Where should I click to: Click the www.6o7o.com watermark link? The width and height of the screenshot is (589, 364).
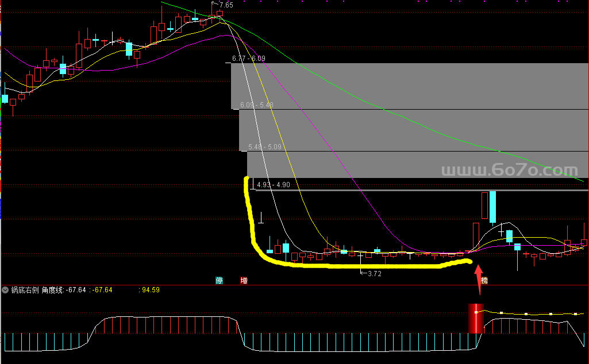[x=509, y=171]
